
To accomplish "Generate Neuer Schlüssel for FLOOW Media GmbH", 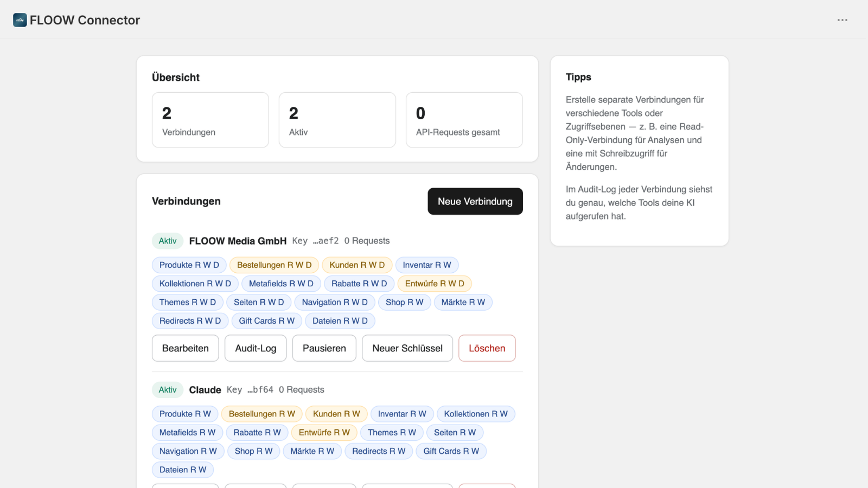I will click(407, 348).
